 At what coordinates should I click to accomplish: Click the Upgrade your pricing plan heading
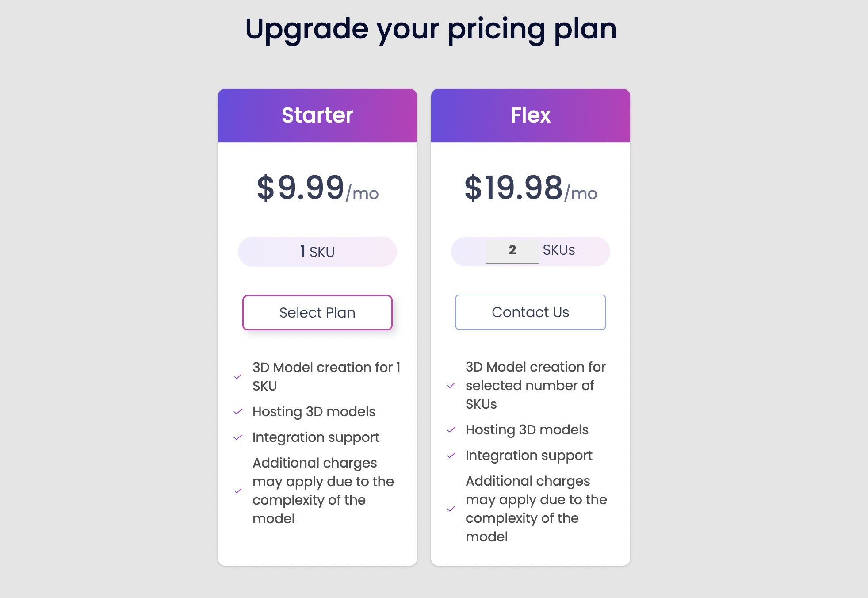tap(431, 29)
